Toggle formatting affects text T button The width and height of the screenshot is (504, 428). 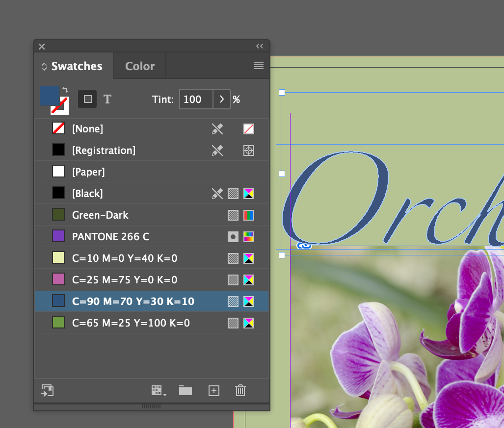click(x=107, y=99)
